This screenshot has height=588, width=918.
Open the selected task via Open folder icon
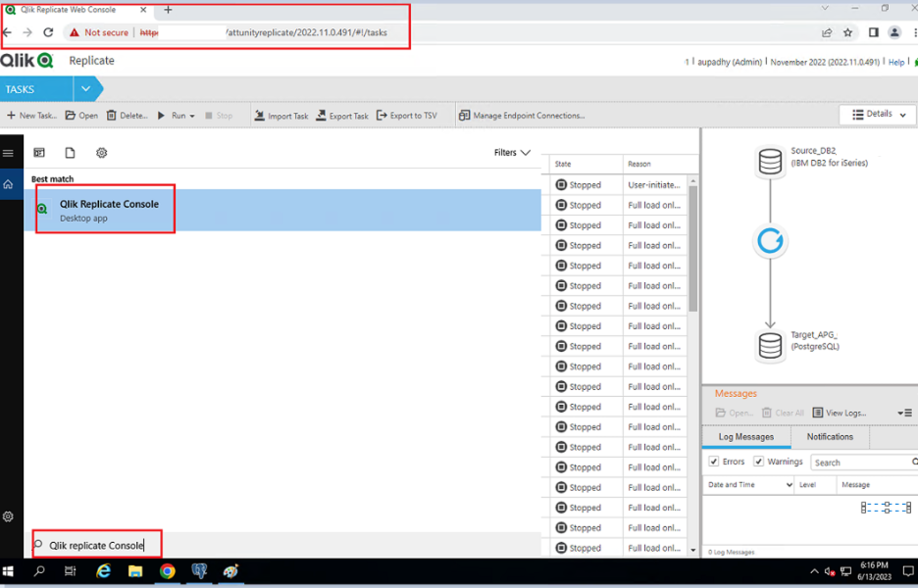point(81,116)
